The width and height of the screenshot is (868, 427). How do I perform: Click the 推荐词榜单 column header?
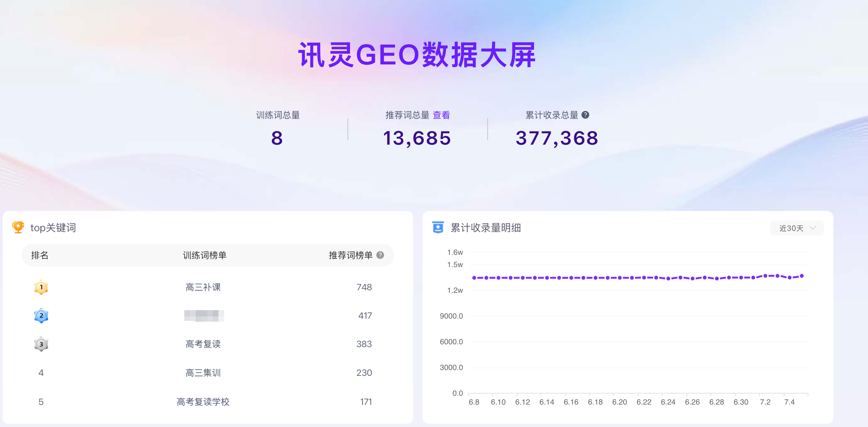(350, 255)
